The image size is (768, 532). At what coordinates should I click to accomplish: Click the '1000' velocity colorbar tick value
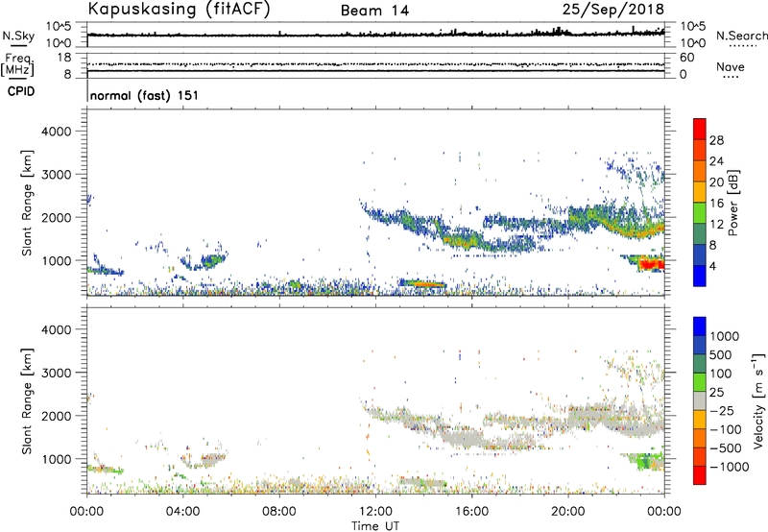point(724,336)
